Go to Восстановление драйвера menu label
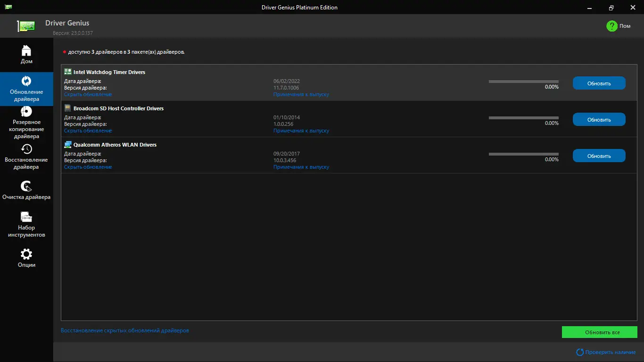 (x=26, y=163)
